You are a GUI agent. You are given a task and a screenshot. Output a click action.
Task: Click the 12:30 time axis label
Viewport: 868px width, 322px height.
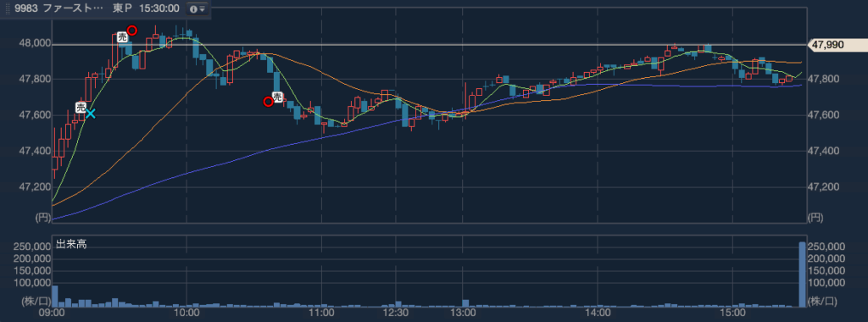click(x=397, y=314)
